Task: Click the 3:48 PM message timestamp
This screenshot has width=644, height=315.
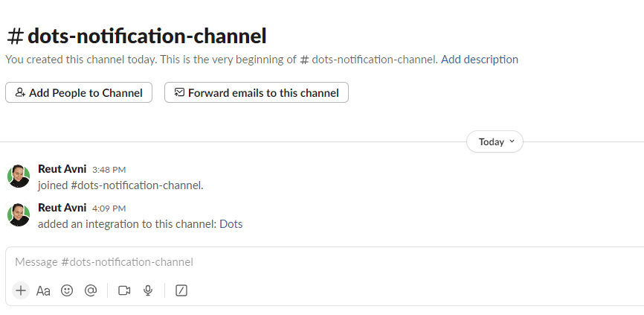Action: pyautogui.click(x=109, y=170)
